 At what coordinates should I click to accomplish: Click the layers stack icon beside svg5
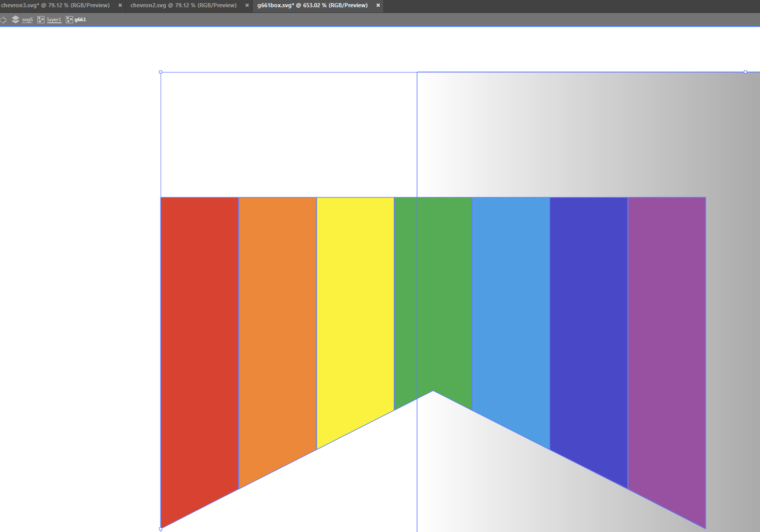coord(16,20)
